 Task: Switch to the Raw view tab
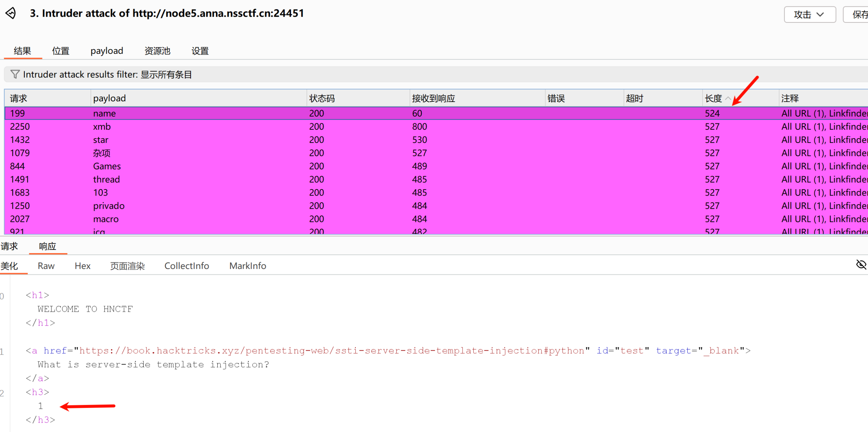pyautogui.click(x=46, y=266)
